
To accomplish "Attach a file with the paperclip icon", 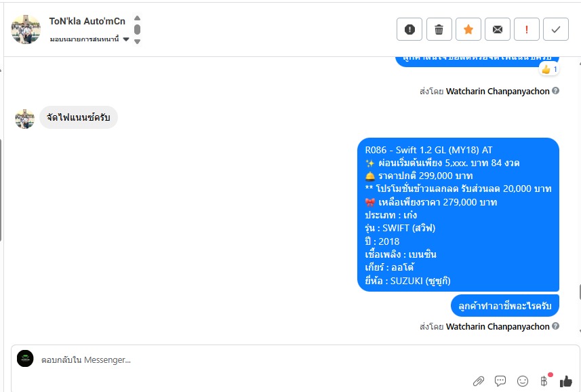I will click(x=479, y=381).
